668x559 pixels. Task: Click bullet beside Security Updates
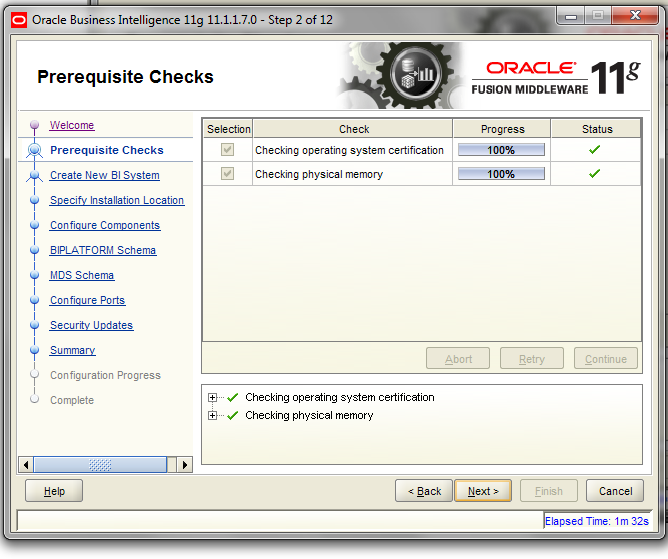[35, 325]
